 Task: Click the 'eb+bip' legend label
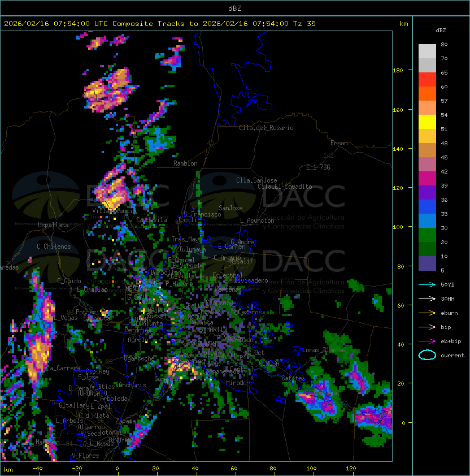coord(451,341)
